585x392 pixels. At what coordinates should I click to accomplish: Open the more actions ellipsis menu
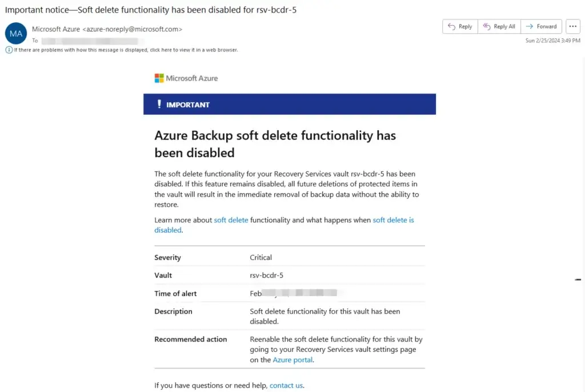(x=572, y=26)
